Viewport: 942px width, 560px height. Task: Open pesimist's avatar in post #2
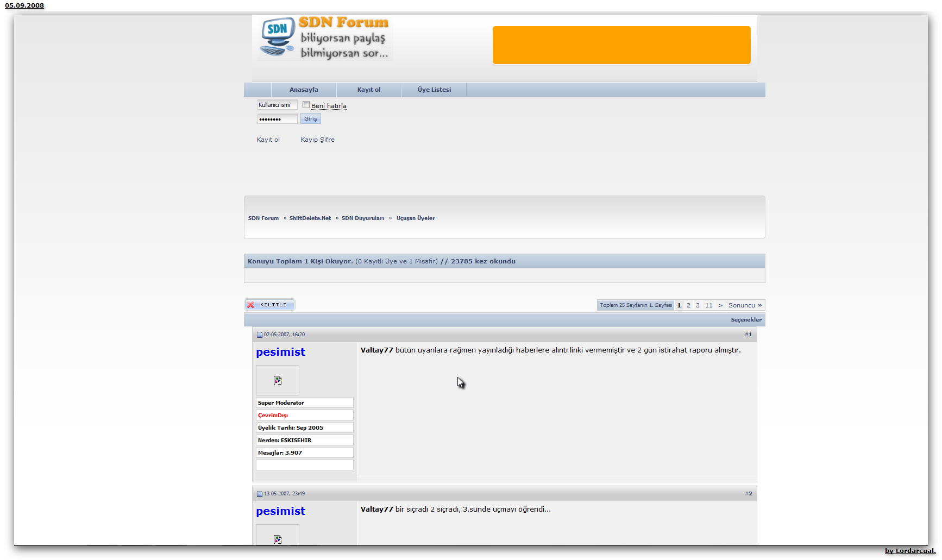click(278, 536)
